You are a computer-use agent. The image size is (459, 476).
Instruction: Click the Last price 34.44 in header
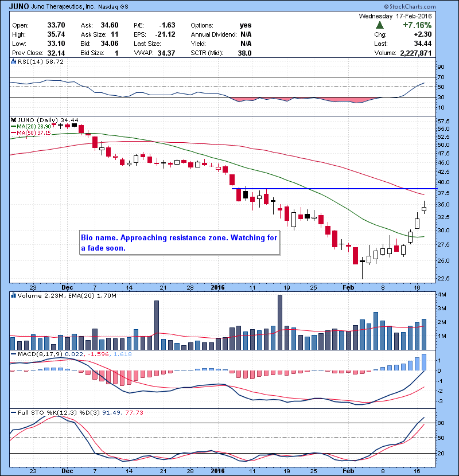[423, 44]
